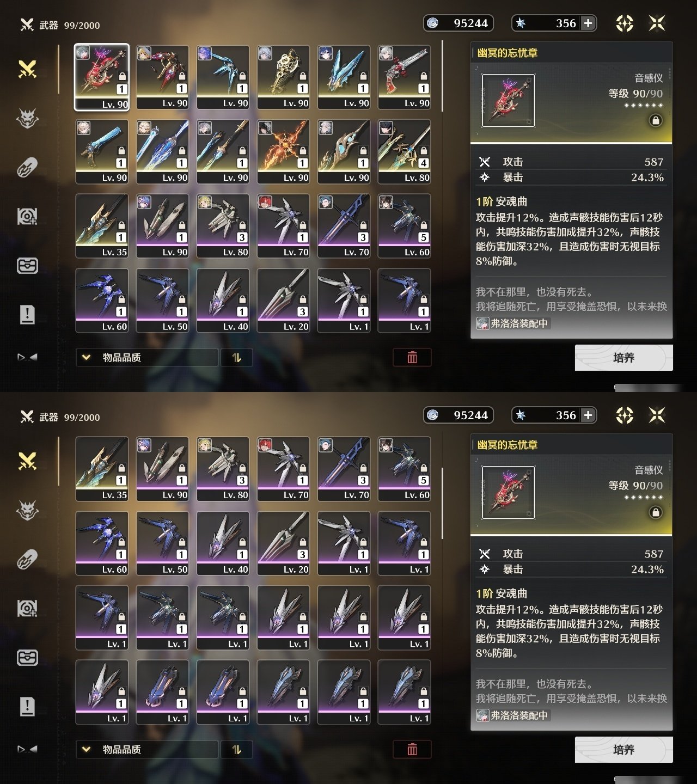This screenshot has width=697, height=784.
Task: Expand the 物品品质 sort dropdown in lower view
Action: click(147, 749)
